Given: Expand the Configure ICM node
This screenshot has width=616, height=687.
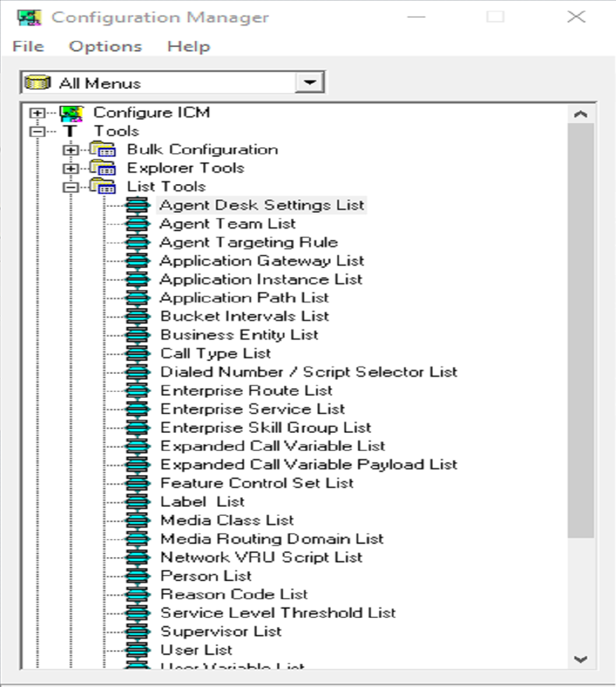Looking at the screenshot, I should [x=37, y=113].
